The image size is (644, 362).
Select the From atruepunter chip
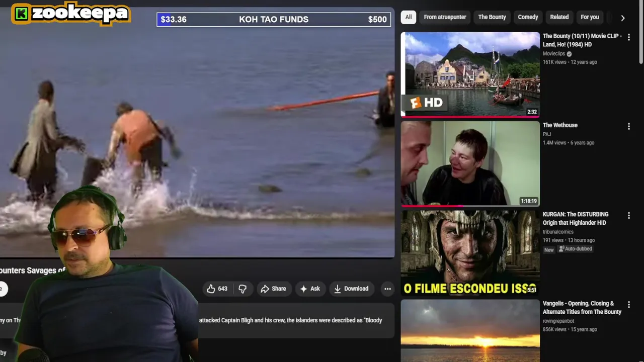click(x=445, y=17)
